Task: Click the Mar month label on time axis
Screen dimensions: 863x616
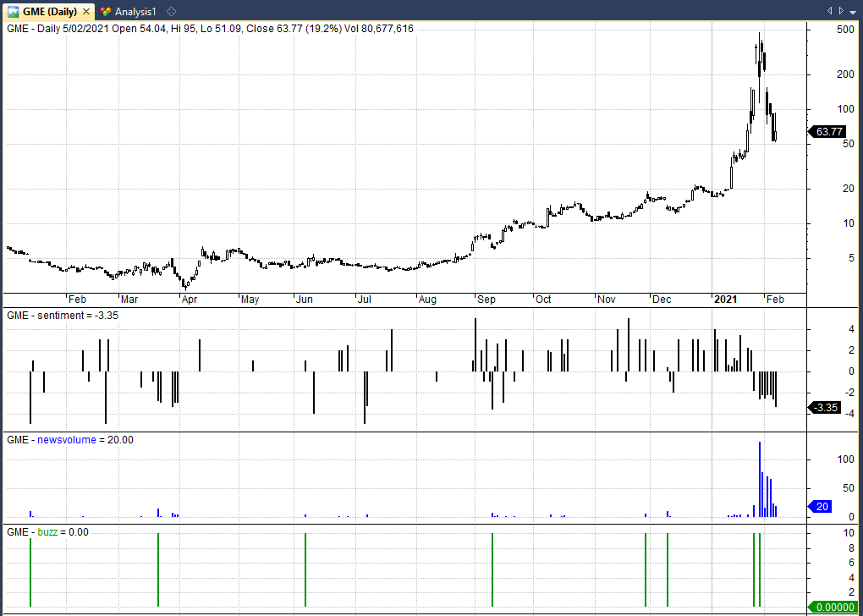Action: click(129, 300)
